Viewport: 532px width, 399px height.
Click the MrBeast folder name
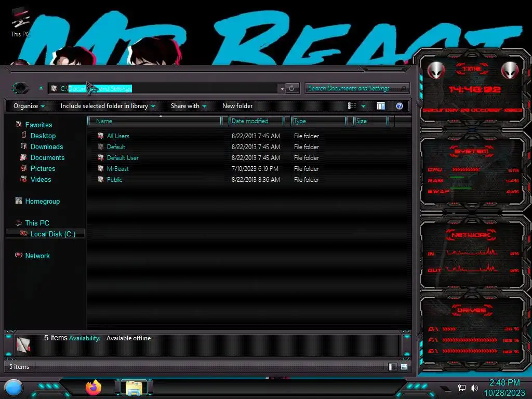118,169
